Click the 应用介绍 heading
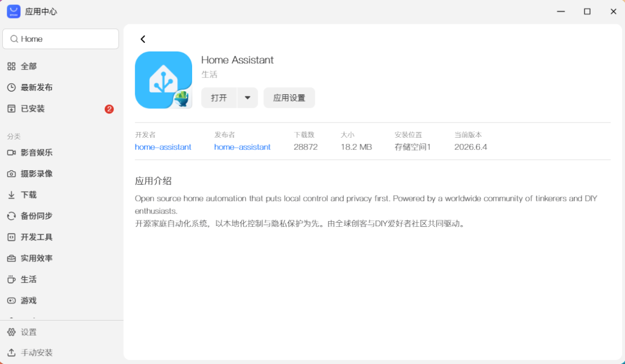The image size is (625, 364). click(x=153, y=181)
